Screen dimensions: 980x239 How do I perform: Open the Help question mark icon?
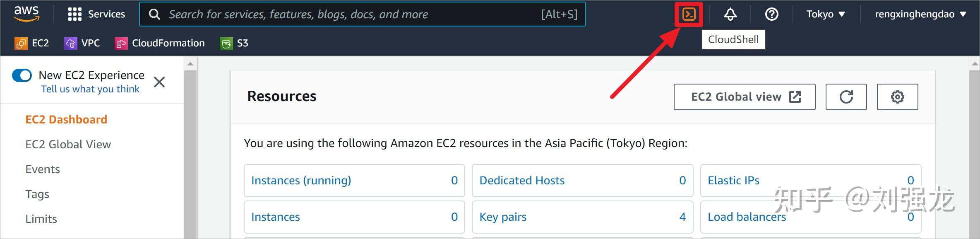pos(771,14)
